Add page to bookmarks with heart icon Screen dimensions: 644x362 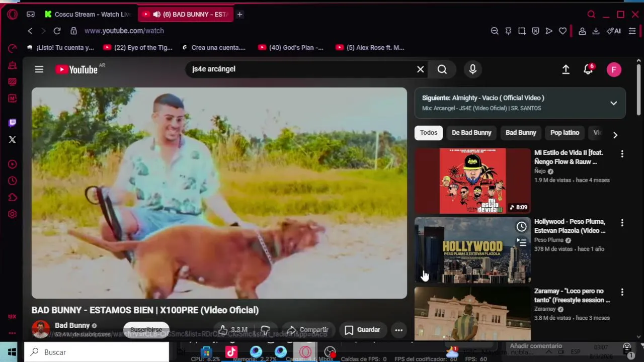[x=562, y=31]
